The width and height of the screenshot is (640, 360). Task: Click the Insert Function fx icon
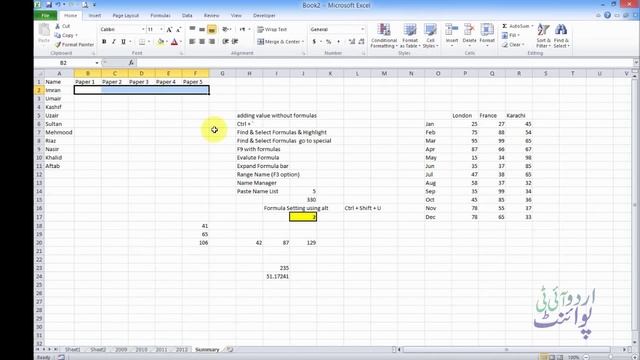tap(131, 63)
